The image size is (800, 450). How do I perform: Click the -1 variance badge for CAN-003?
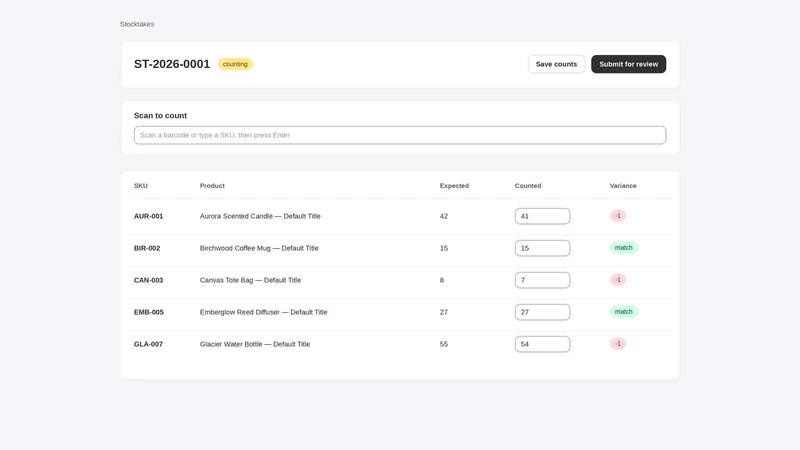618,280
